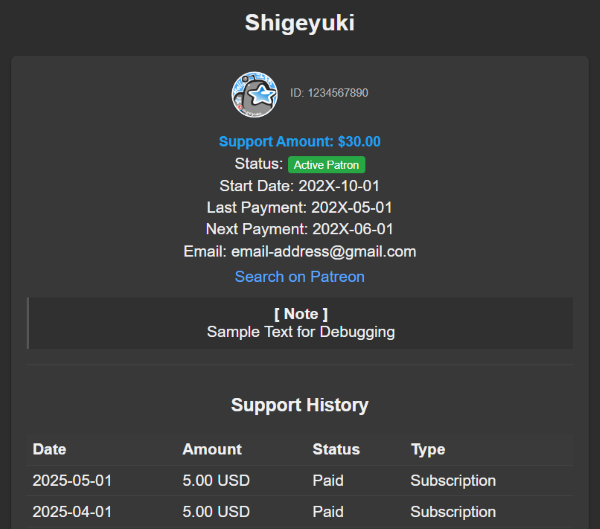Click the Last Payment date line
The image size is (600, 529).
(x=300, y=208)
